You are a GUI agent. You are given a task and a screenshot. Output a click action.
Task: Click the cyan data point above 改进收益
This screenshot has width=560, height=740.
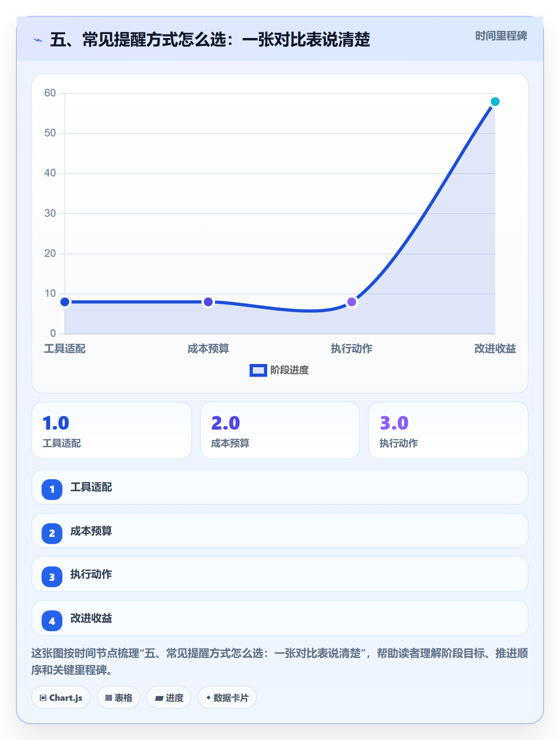[x=495, y=102]
